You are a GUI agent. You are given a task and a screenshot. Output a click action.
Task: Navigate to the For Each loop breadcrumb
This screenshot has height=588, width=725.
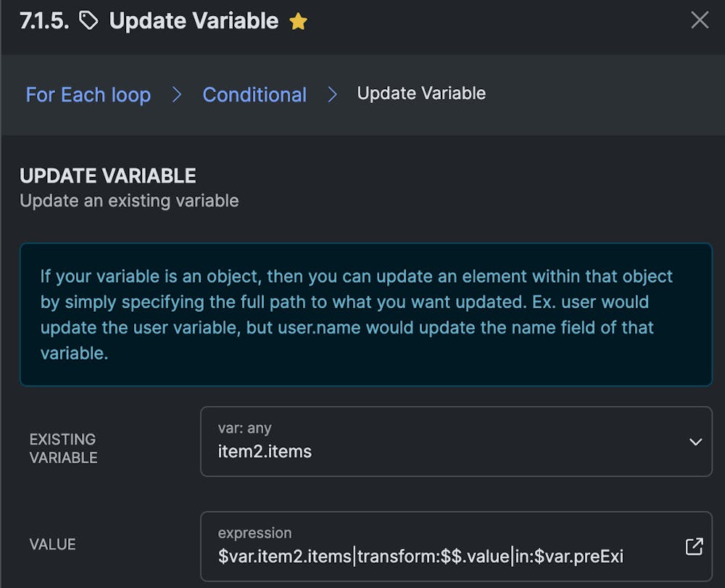tap(88, 94)
